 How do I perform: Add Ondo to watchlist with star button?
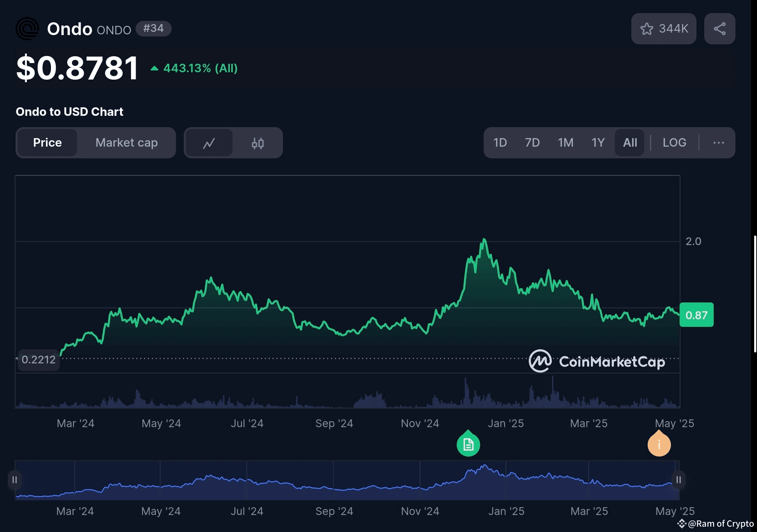[x=664, y=29]
